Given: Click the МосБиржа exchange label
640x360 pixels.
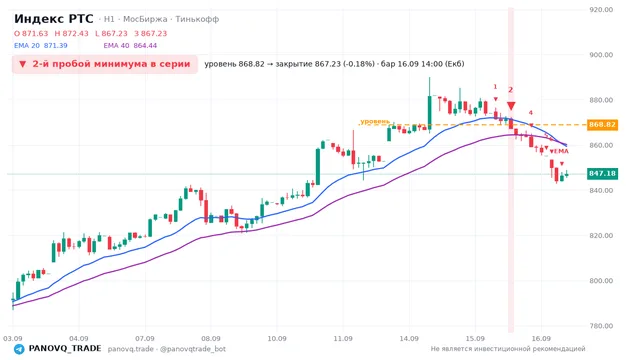Looking at the screenshot, I should [x=145, y=19].
